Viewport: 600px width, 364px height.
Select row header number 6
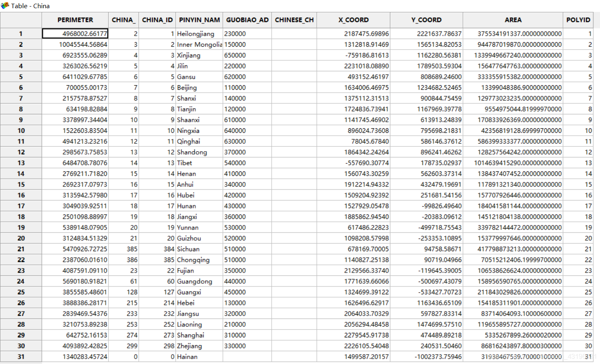pos(21,87)
